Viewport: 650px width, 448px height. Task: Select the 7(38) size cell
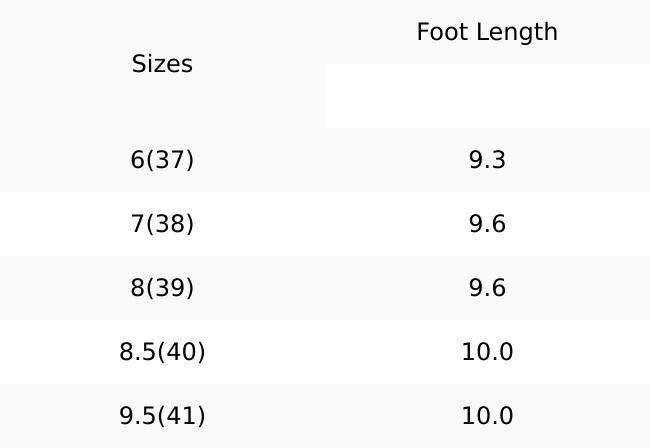tap(162, 224)
